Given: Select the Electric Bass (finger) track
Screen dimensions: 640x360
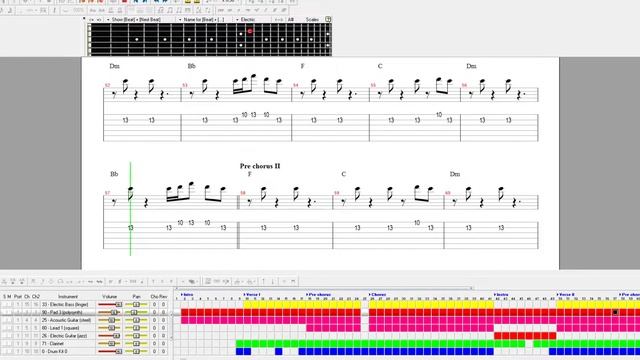Looking at the screenshot, I should click(65, 304).
